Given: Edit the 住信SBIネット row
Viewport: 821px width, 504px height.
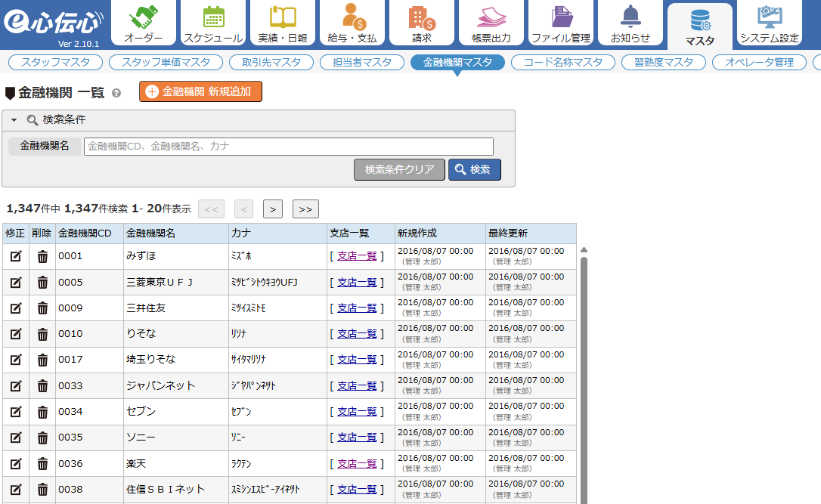Looking at the screenshot, I should point(16,490).
